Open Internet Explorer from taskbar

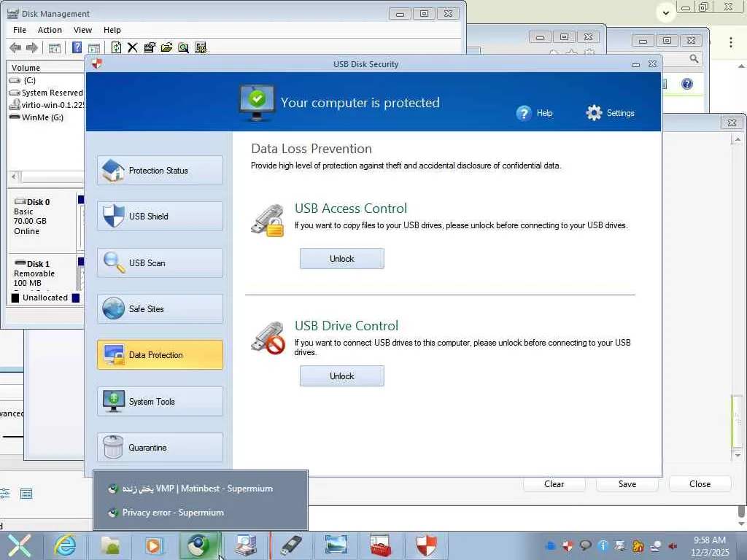click(65, 545)
